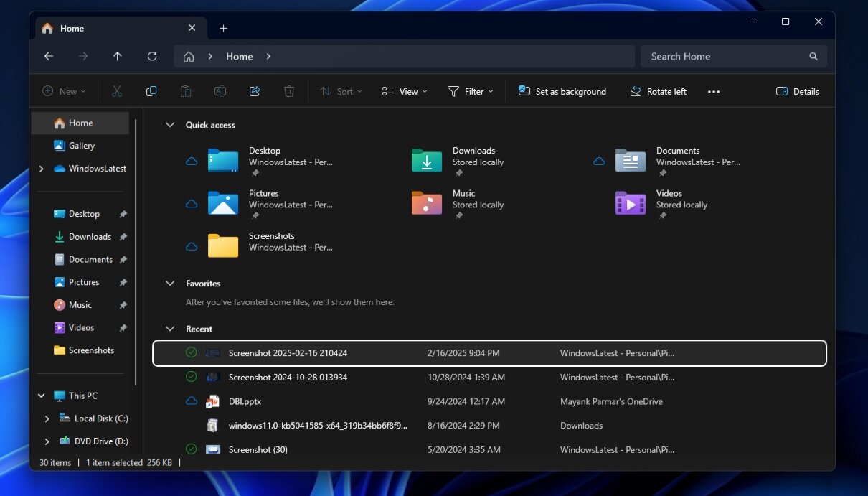This screenshot has height=496, width=868.
Task: Open the See more (three dots) menu
Action: (x=713, y=91)
